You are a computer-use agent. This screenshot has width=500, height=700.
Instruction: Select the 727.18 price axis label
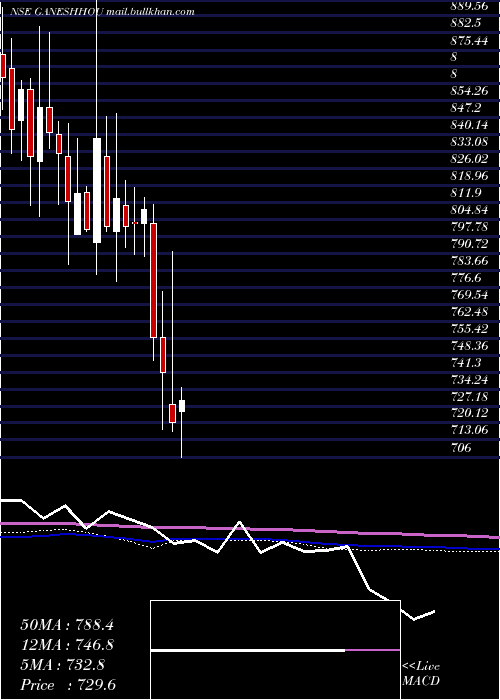(x=470, y=396)
